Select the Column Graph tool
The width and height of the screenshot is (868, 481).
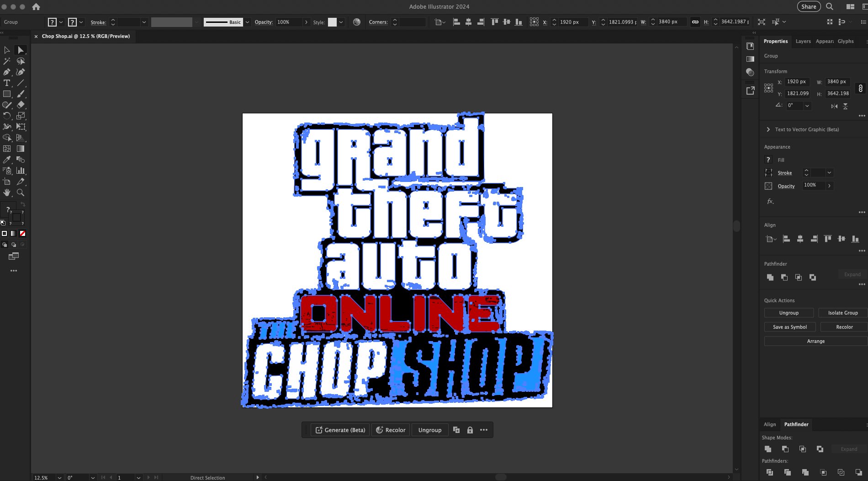coord(21,171)
